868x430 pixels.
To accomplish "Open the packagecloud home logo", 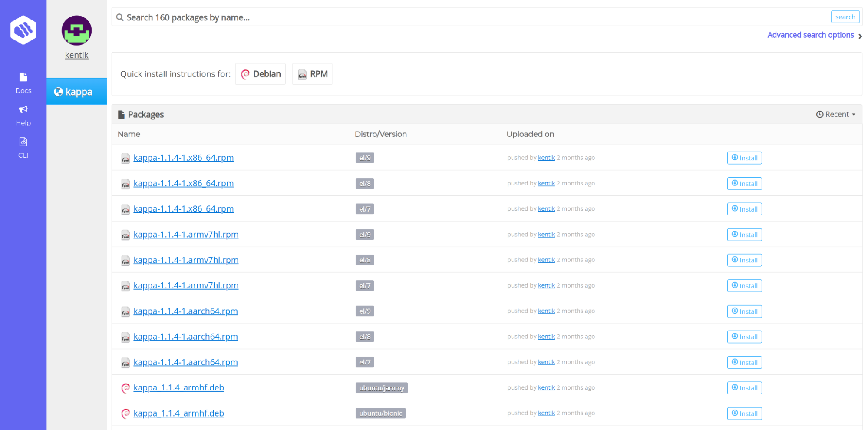I will (x=23, y=30).
